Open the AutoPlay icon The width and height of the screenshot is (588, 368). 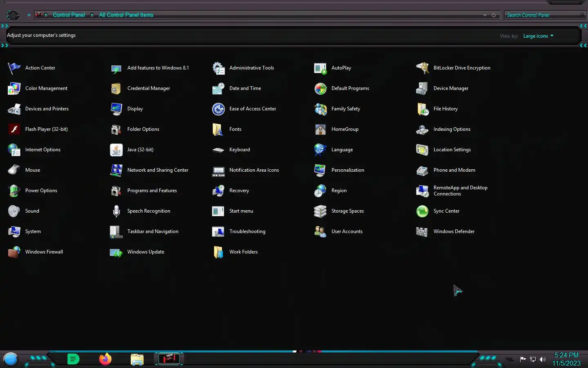click(x=321, y=68)
